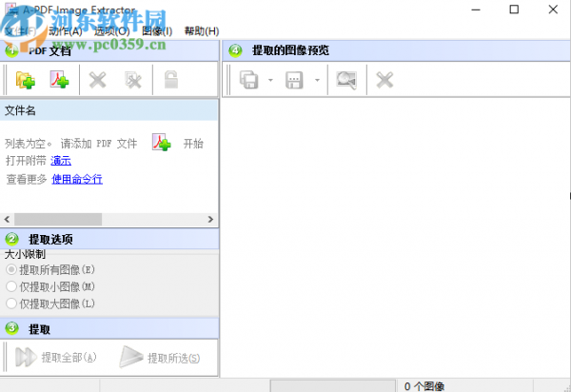Click the 提取的图像预览 panel header

click(396, 50)
